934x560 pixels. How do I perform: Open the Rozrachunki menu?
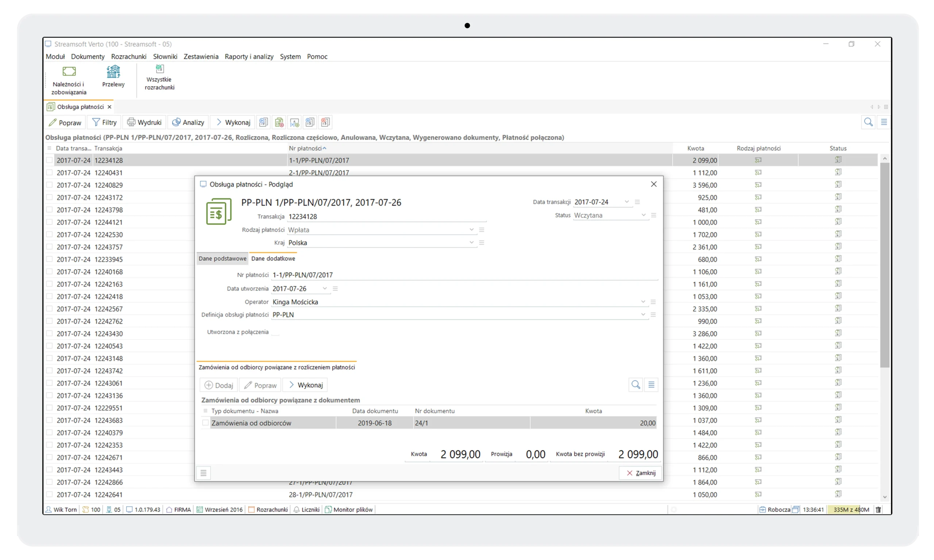tap(129, 57)
